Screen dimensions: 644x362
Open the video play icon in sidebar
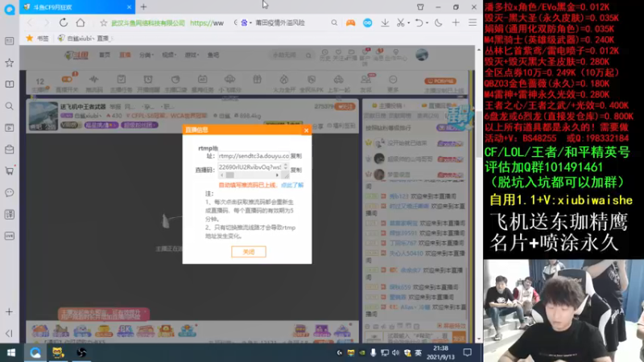pyautogui.click(x=9, y=128)
